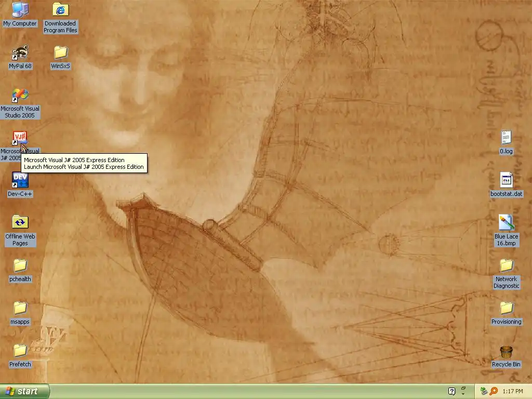532x399 pixels.
Task: Select Microsoft Visual Studio 2005 shortcut
Action: [20, 96]
